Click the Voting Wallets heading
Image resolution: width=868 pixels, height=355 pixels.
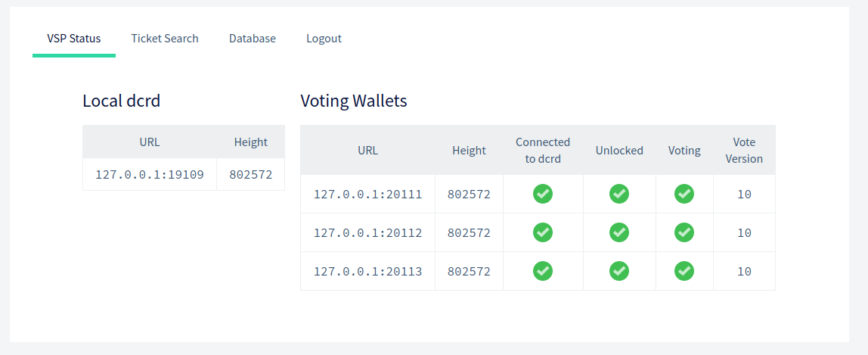tap(354, 101)
